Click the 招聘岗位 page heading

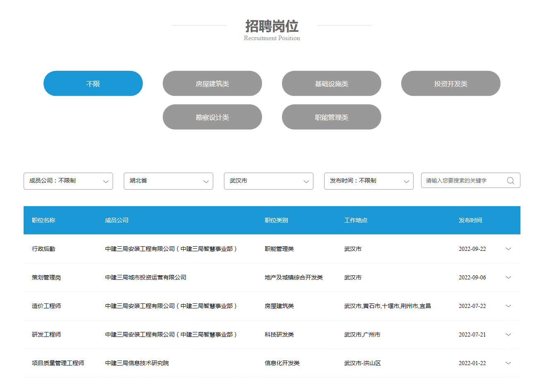pyautogui.click(x=272, y=26)
